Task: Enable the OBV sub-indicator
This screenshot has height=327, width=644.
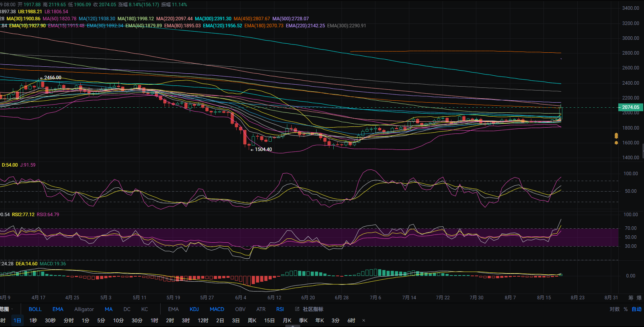Action: pos(240,309)
